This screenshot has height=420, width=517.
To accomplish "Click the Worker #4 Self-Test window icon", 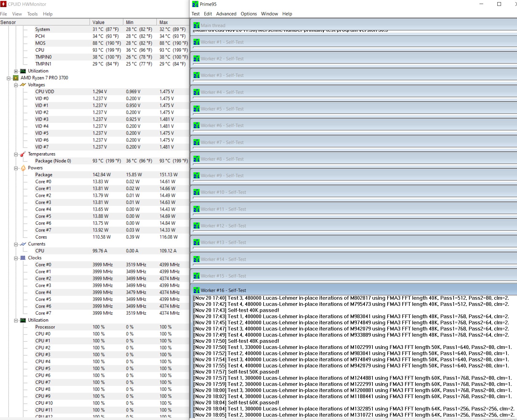I will (x=197, y=92).
